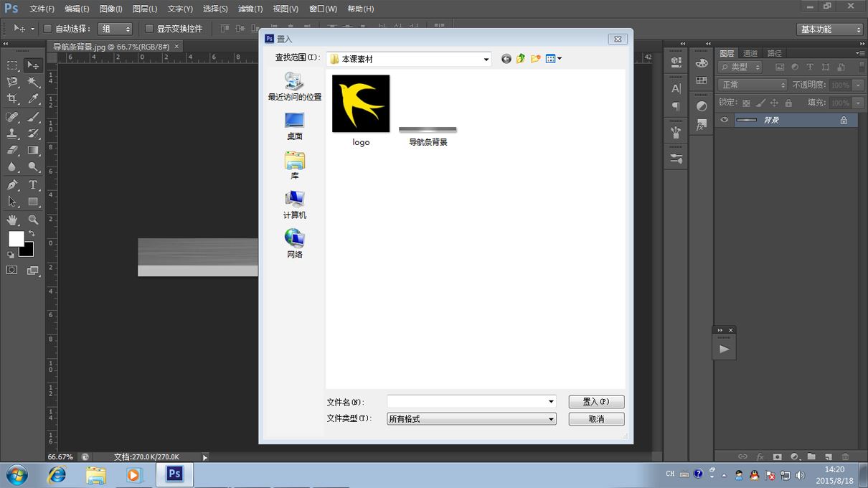Open the 基本功能 workspace dropdown

tap(829, 29)
